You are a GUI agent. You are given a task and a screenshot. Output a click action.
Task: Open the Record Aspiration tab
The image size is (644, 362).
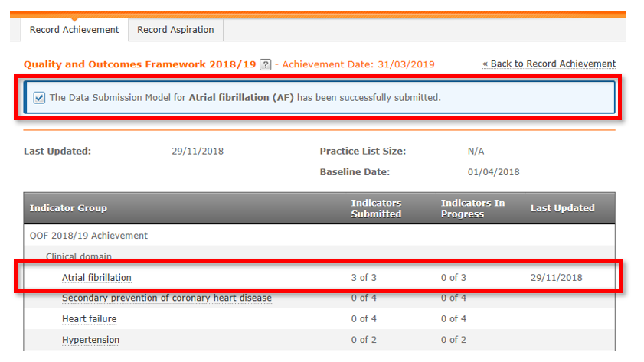coord(175,30)
